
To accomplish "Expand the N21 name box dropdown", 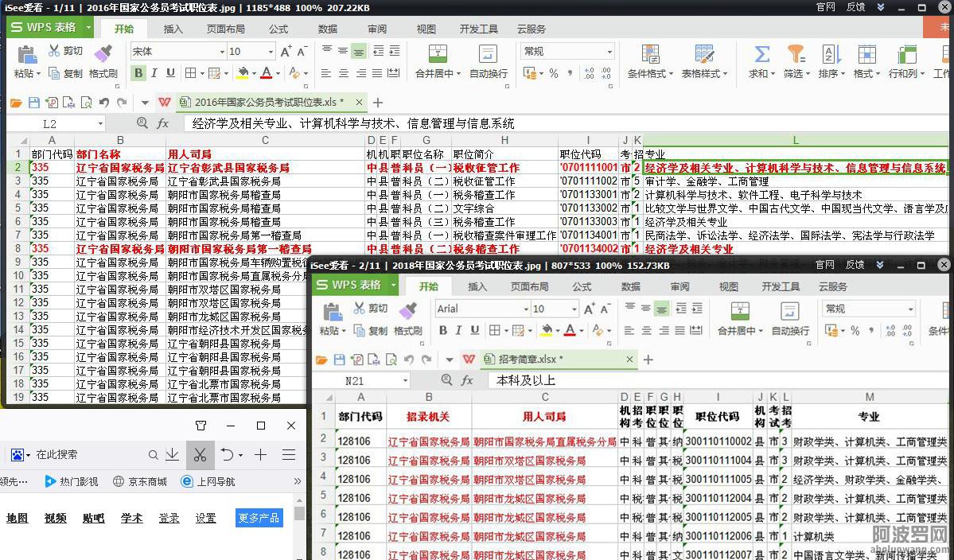I will click(405, 381).
